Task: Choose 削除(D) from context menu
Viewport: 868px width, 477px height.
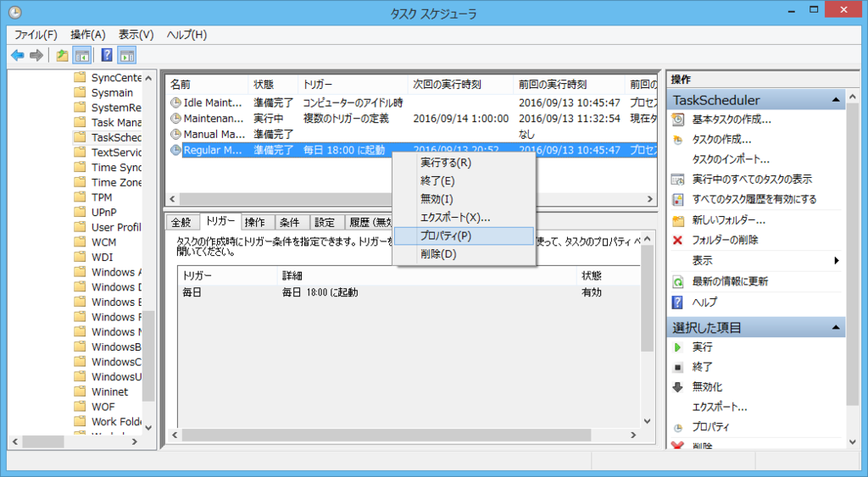Action: [x=464, y=254]
